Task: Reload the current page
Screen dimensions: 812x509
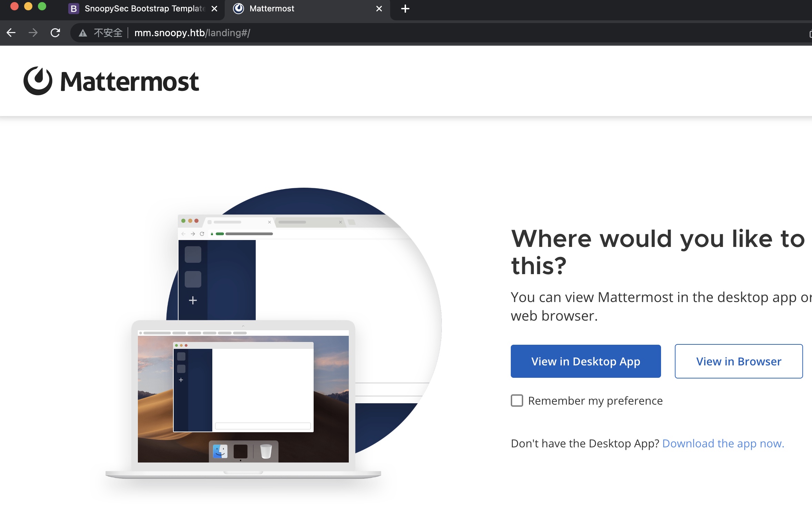Action: [x=55, y=33]
